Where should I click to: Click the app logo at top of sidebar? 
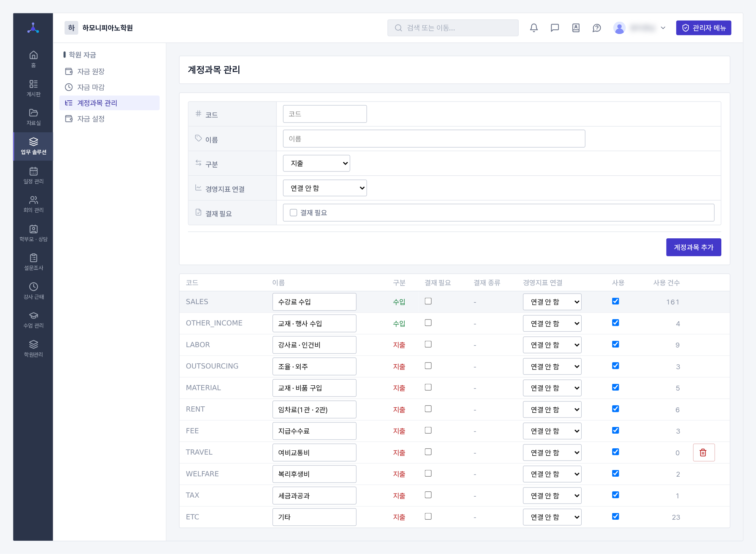pos(33,28)
